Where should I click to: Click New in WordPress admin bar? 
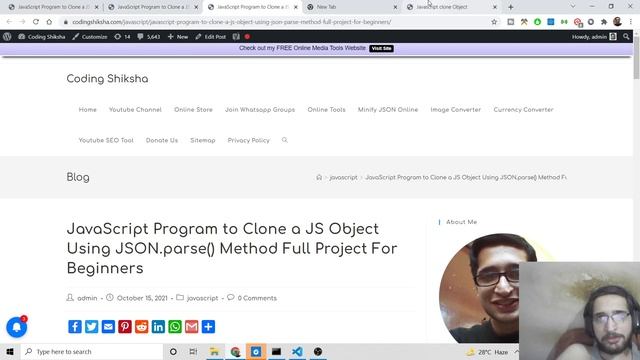coord(178,36)
